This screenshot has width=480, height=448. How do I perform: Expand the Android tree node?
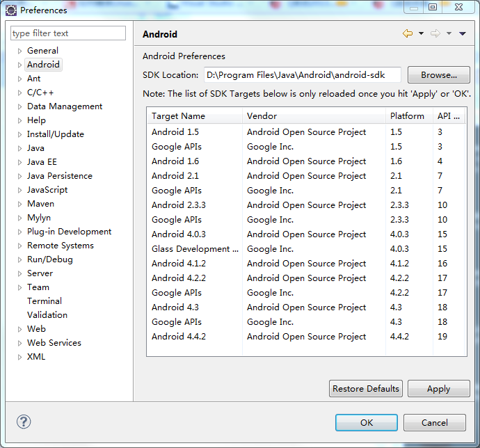[x=19, y=65]
